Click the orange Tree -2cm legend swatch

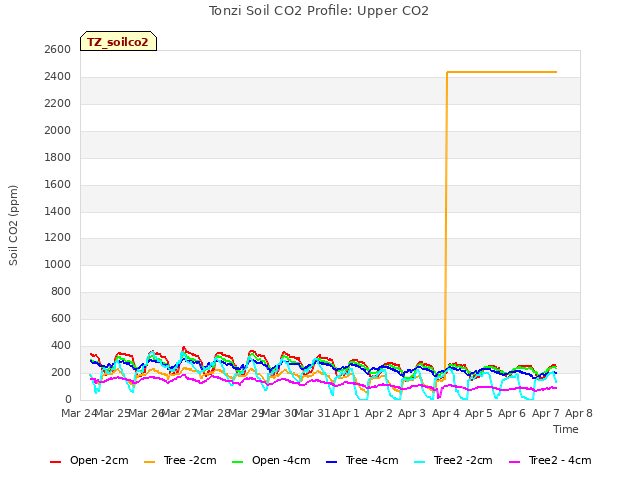[149, 462]
